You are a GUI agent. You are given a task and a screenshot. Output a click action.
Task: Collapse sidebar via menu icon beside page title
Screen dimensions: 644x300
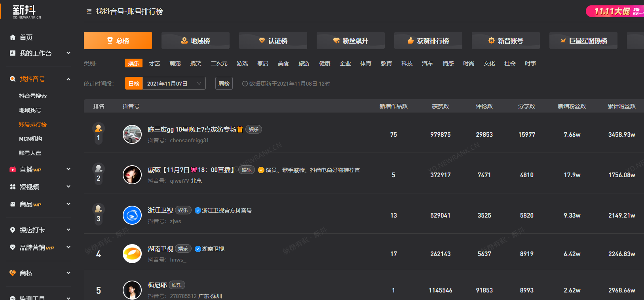[89, 11]
